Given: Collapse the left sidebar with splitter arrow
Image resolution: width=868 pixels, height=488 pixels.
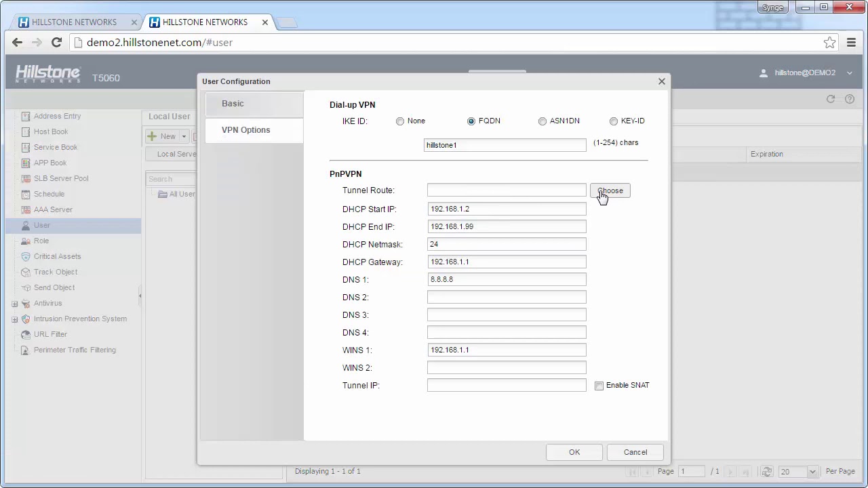Looking at the screenshot, I should click(x=140, y=296).
